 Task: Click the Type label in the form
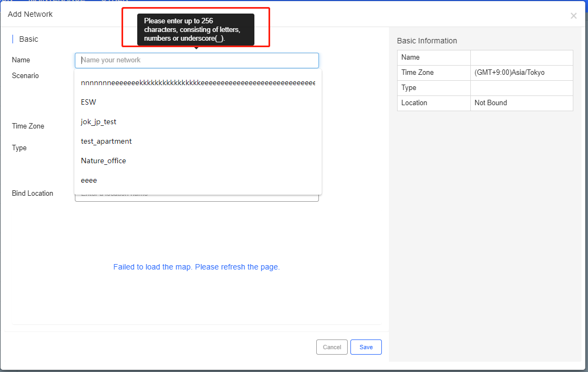pyautogui.click(x=19, y=147)
